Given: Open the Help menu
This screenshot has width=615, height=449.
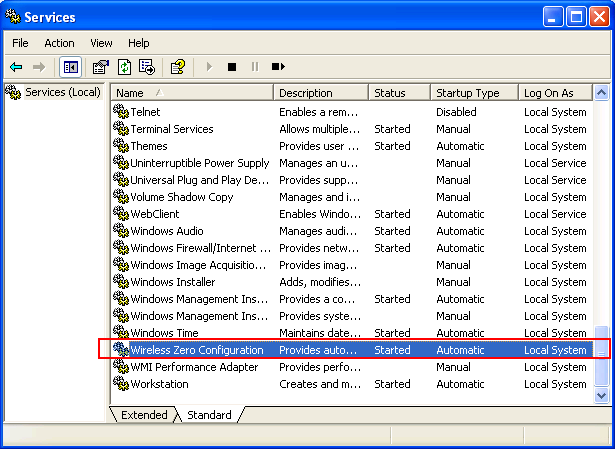Looking at the screenshot, I should [138, 43].
